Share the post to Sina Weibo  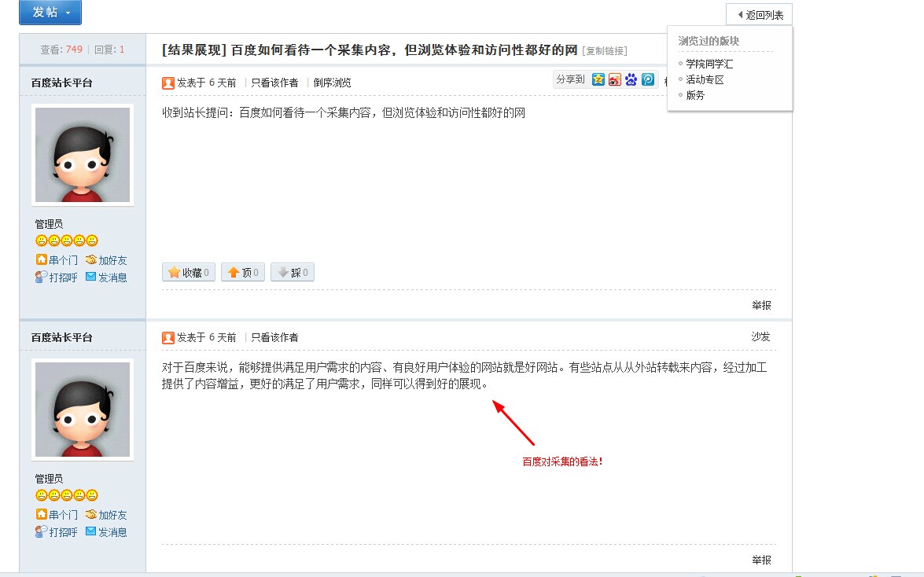pyautogui.click(x=615, y=79)
